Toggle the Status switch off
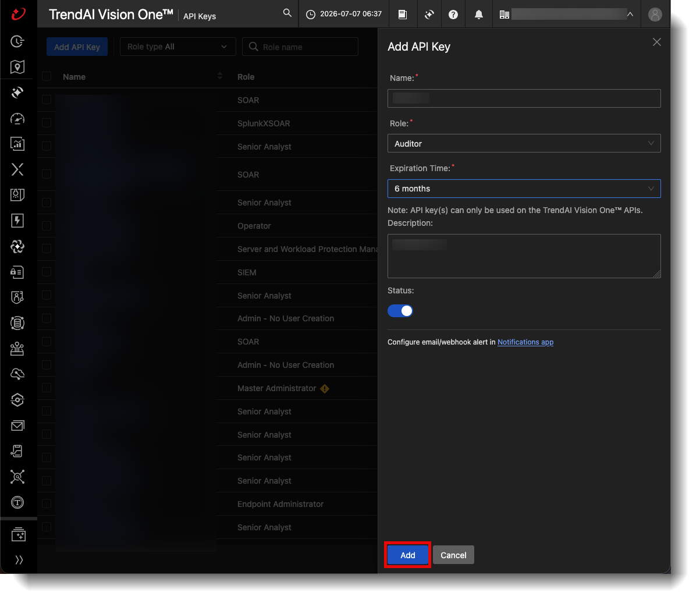Viewport: 700px width, 603px height. (400, 311)
